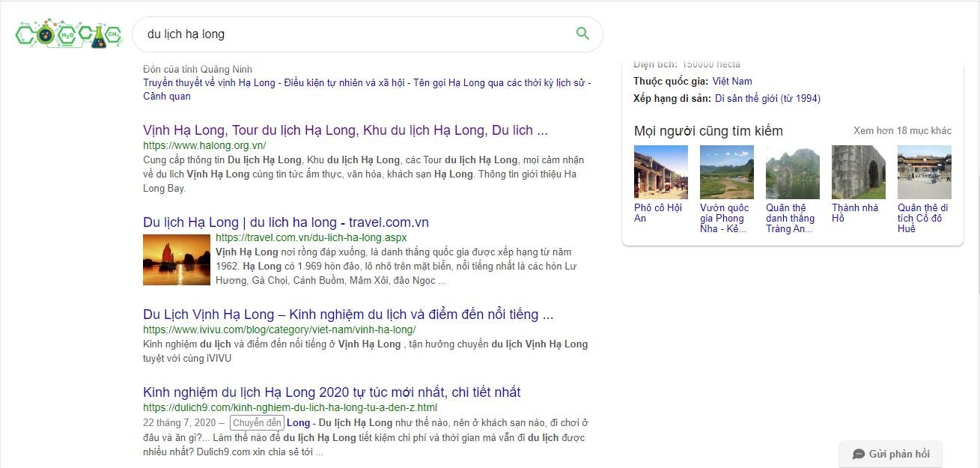Click the '22 tháng 7, 2020' date text
The width and height of the screenshot is (980, 468).
click(179, 423)
